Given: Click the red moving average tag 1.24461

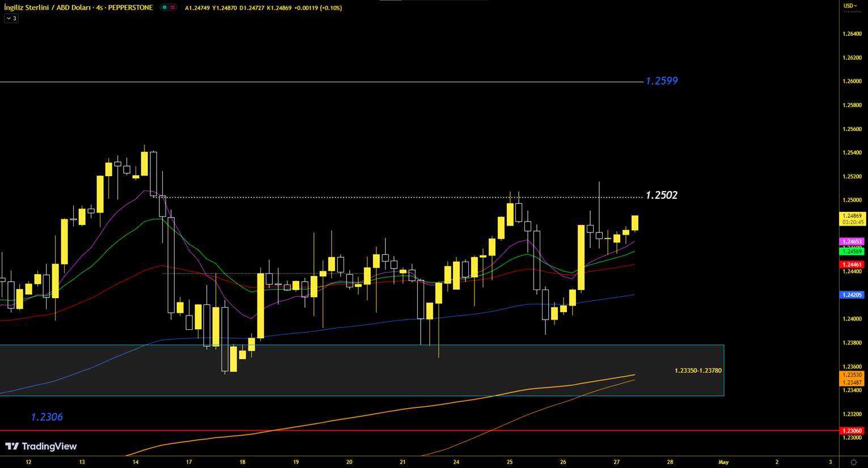Looking at the screenshot, I should 852,265.
